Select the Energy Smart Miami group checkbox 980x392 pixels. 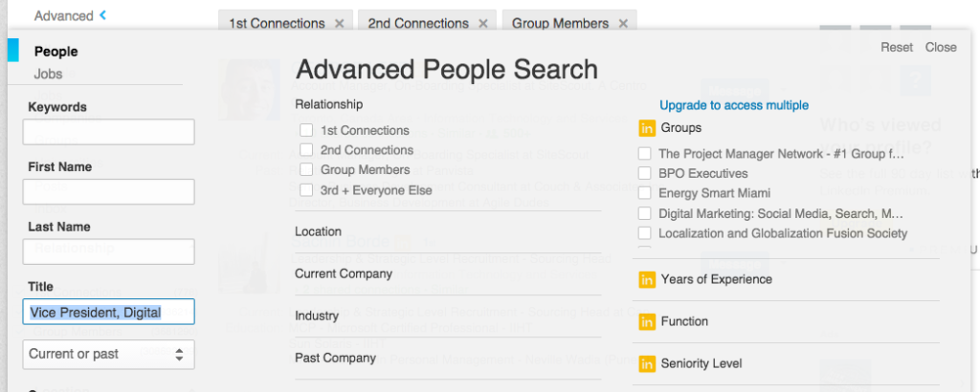644,193
